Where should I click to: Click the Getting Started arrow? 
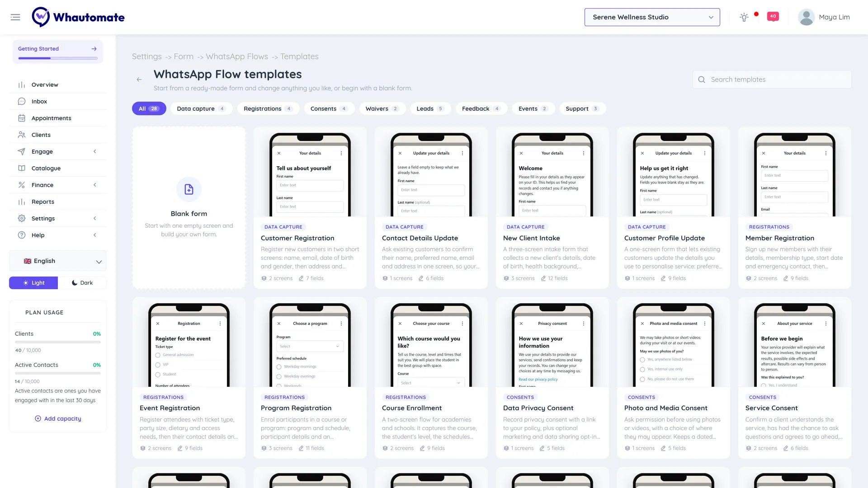point(94,49)
